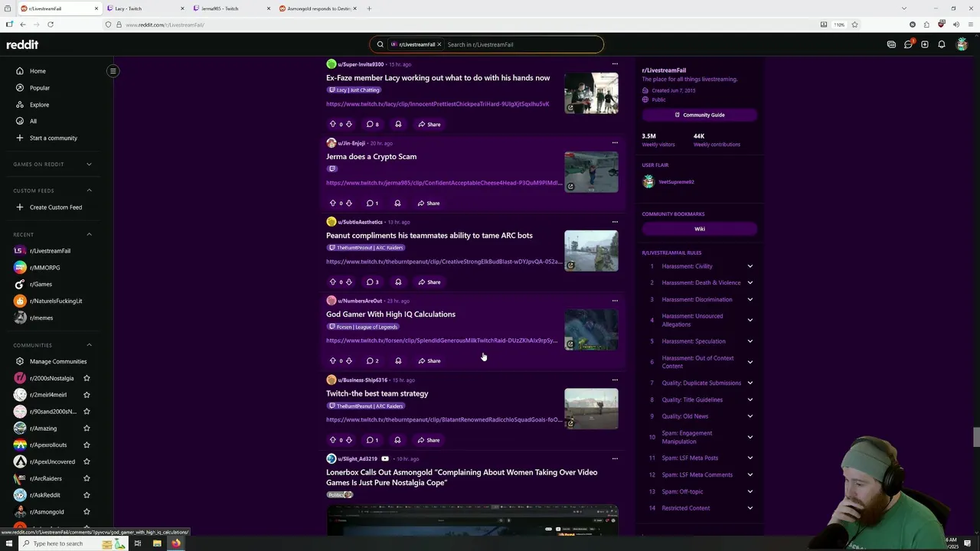Viewport: 980px width, 551px height.
Task: Click the Community Guide button
Action: (699, 115)
